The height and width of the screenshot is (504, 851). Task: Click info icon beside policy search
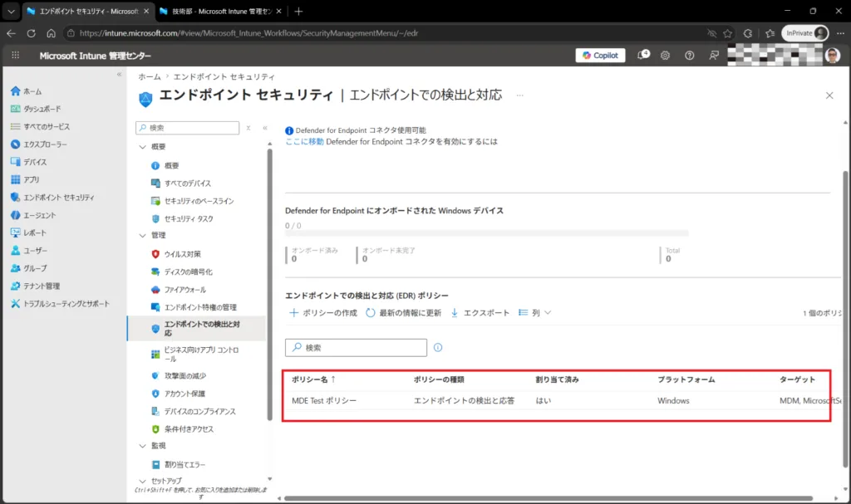coord(438,348)
